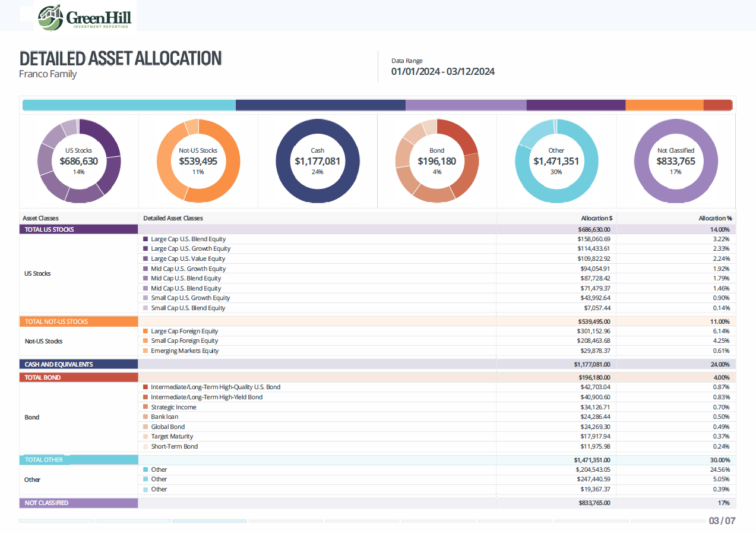756x533 pixels.
Task: Click the orange segment of the allocation bar
Action: pyautogui.click(x=665, y=105)
